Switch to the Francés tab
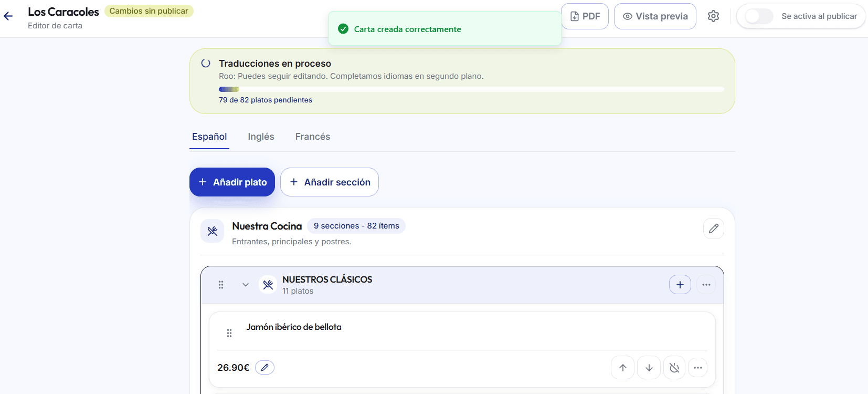This screenshot has width=868, height=394. 313,137
